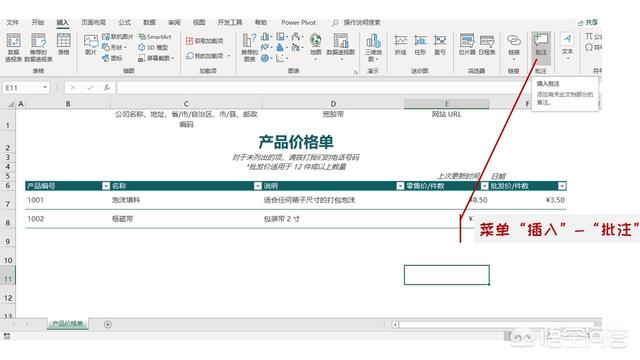
Task: Click the horizontal scrollbar left arrow
Action: [395, 324]
